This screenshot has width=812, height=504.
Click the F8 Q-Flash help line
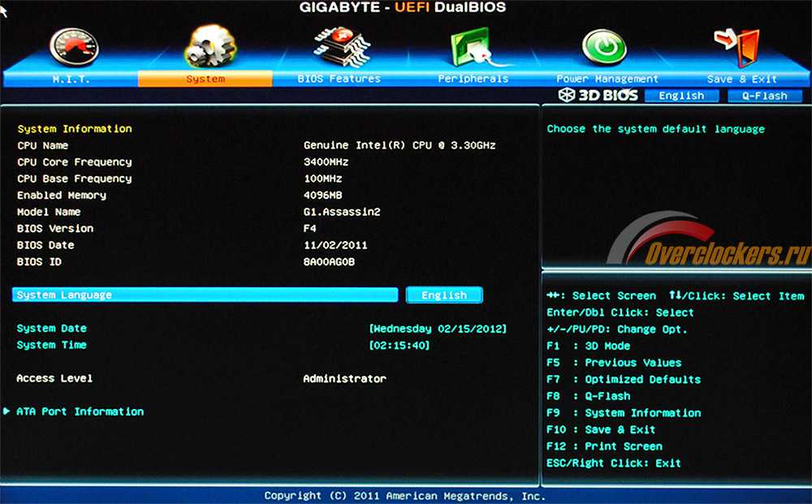[588, 396]
